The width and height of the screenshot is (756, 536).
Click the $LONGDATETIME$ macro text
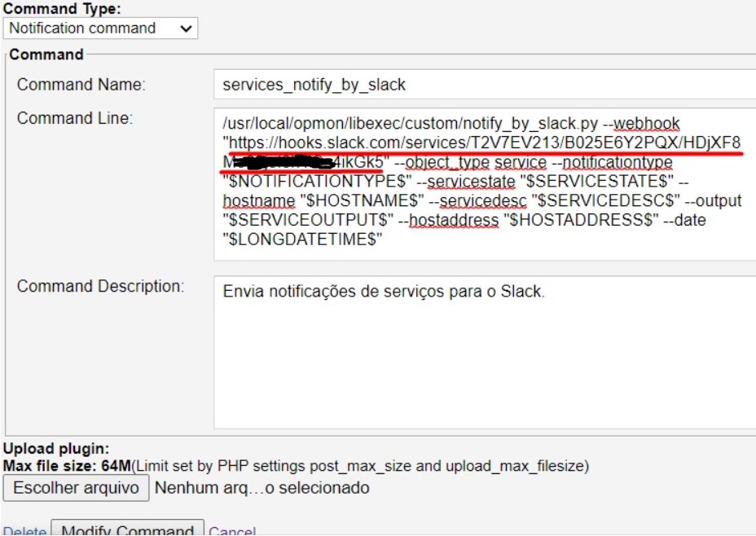pyautogui.click(x=301, y=239)
